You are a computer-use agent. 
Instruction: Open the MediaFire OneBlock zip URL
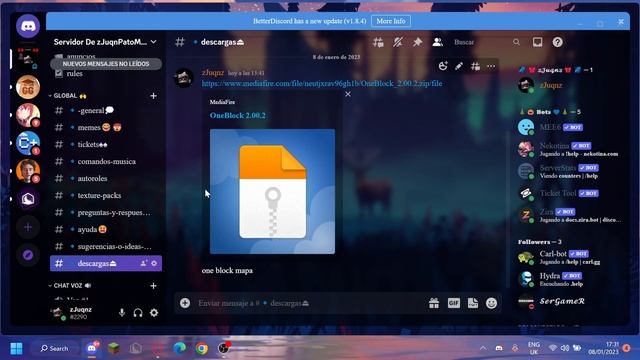(x=322, y=84)
